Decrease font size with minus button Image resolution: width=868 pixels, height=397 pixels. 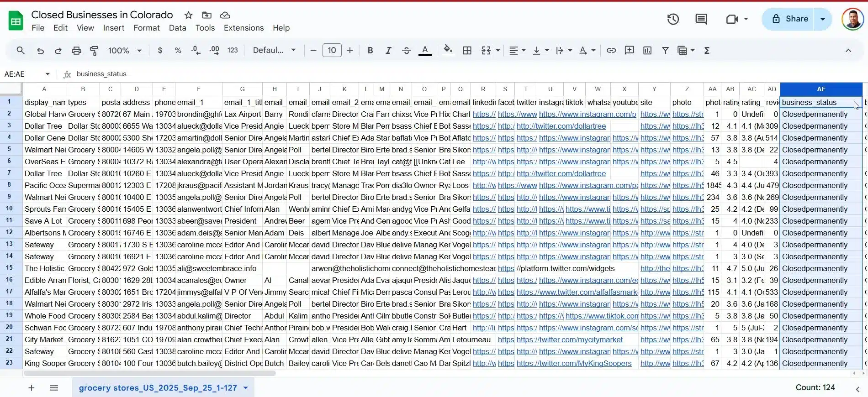[313, 50]
